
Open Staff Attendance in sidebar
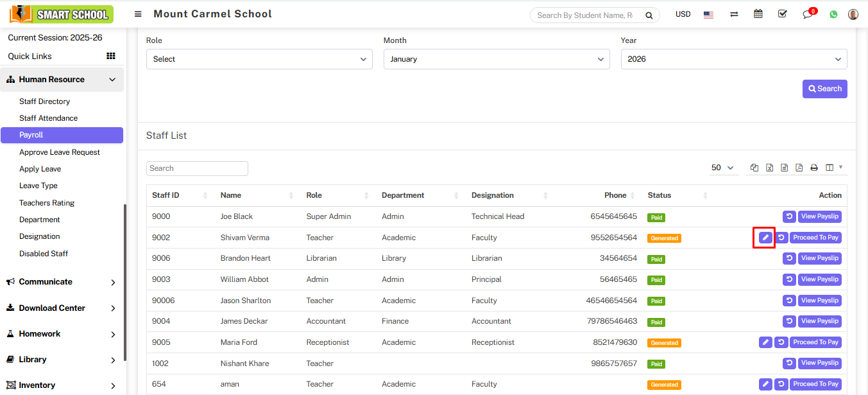(49, 118)
